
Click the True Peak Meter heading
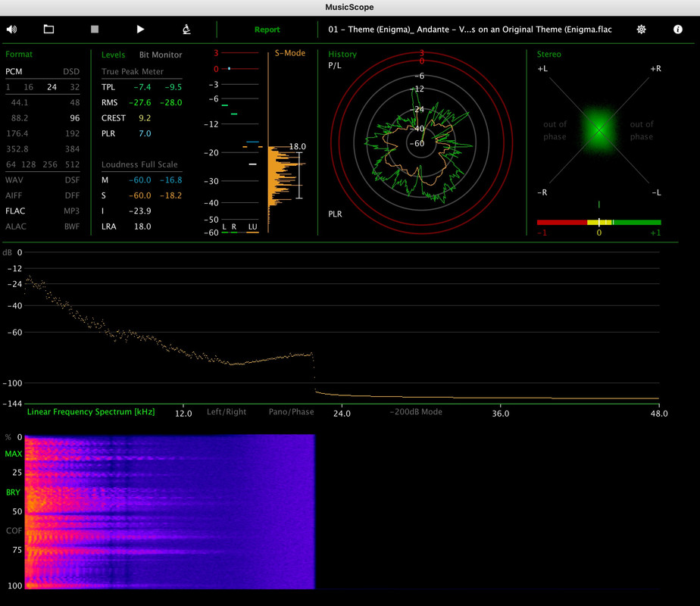point(133,71)
